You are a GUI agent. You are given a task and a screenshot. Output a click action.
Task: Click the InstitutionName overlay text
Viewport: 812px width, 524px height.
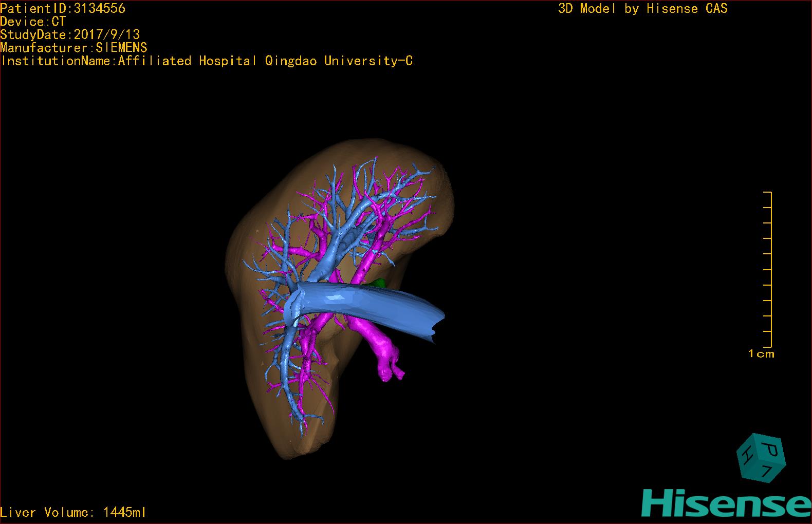(x=207, y=61)
